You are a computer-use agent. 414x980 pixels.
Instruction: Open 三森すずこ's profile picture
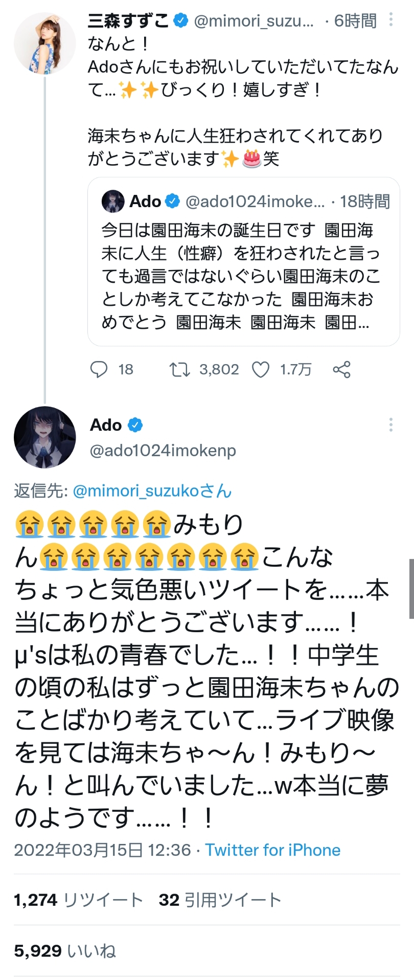click(x=44, y=44)
